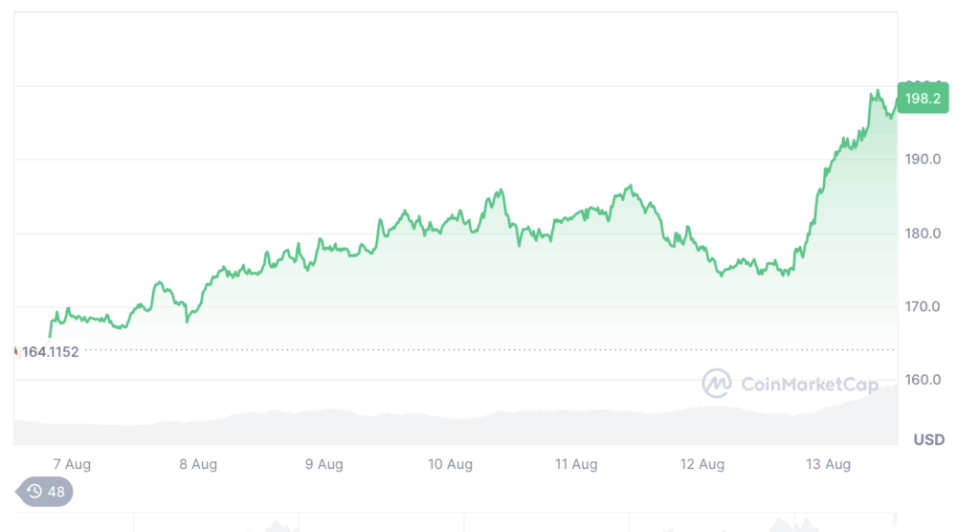Click the range navigator strip below the dates
Screen dimensions: 980x532
(x=456, y=522)
